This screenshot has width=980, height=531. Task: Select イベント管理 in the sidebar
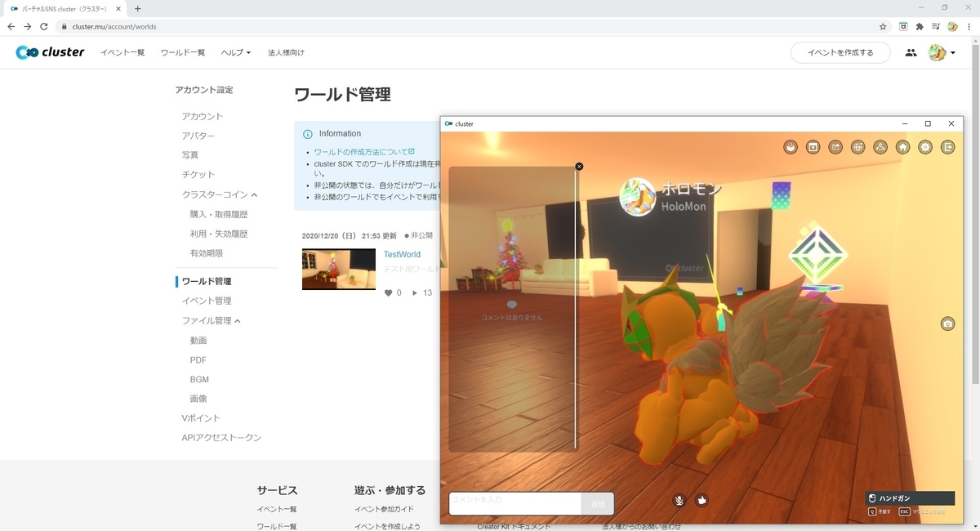coord(207,301)
